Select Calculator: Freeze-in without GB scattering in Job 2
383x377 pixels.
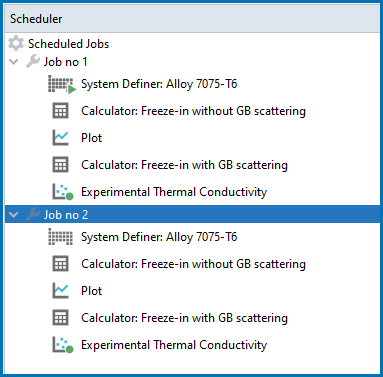[x=193, y=264]
